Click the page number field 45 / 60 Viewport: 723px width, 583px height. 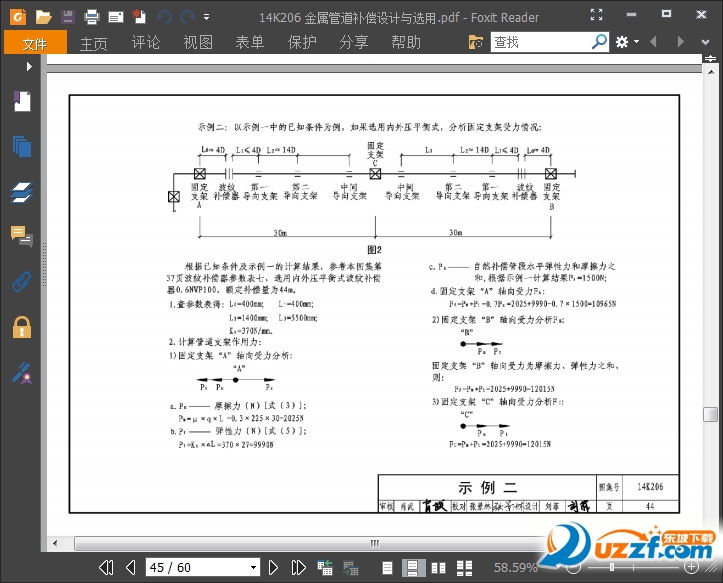click(x=197, y=567)
